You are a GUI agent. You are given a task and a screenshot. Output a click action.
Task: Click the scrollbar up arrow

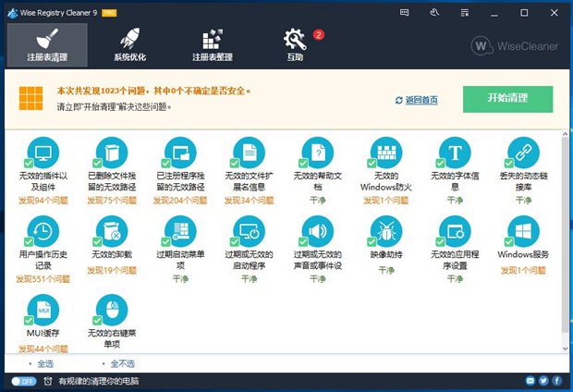coord(566,134)
